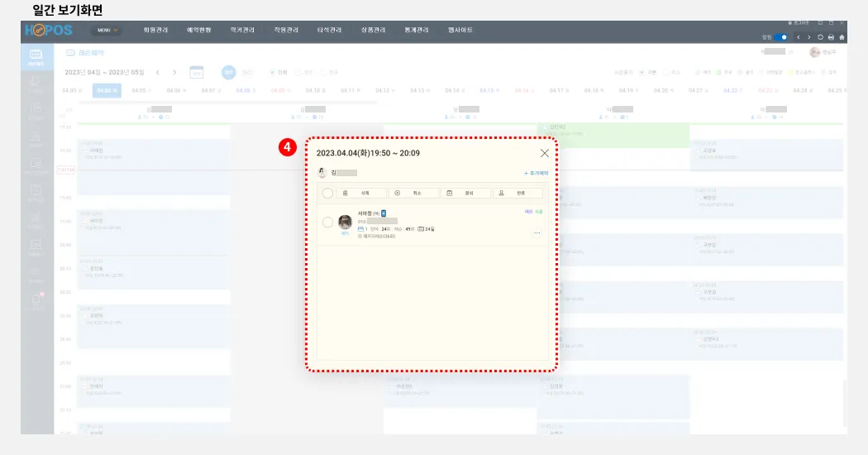Open the 락커관리 menu
This screenshot has width=868, height=455.
click(x=242, y=30)
